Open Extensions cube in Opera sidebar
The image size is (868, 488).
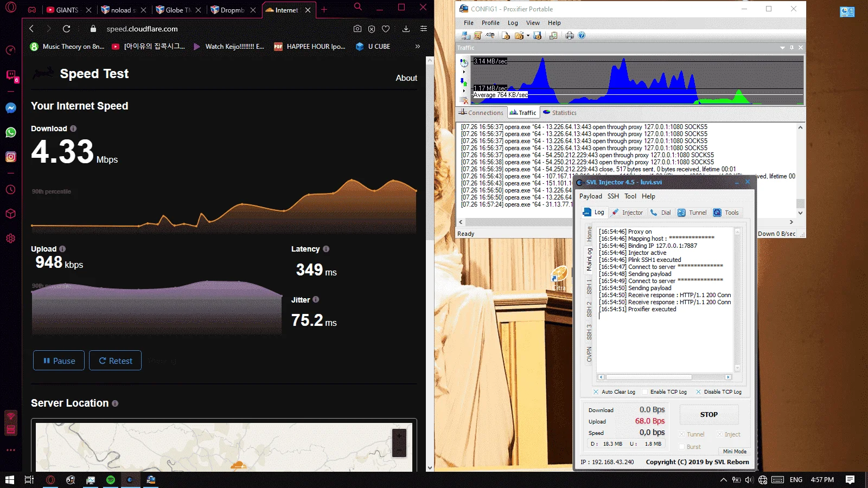pyautogui.click(x=10, y=214)
